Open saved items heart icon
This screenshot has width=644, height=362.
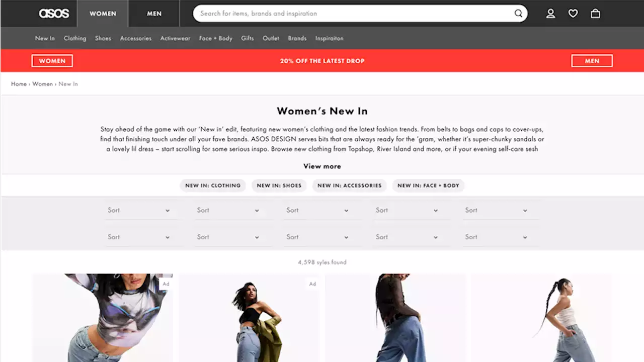tap(573, 14)
